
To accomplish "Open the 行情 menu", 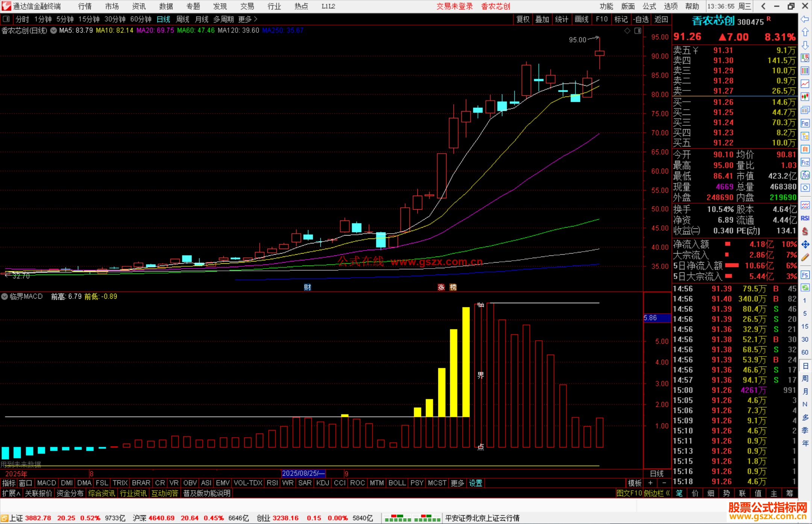I will click(x=85, y=6).
